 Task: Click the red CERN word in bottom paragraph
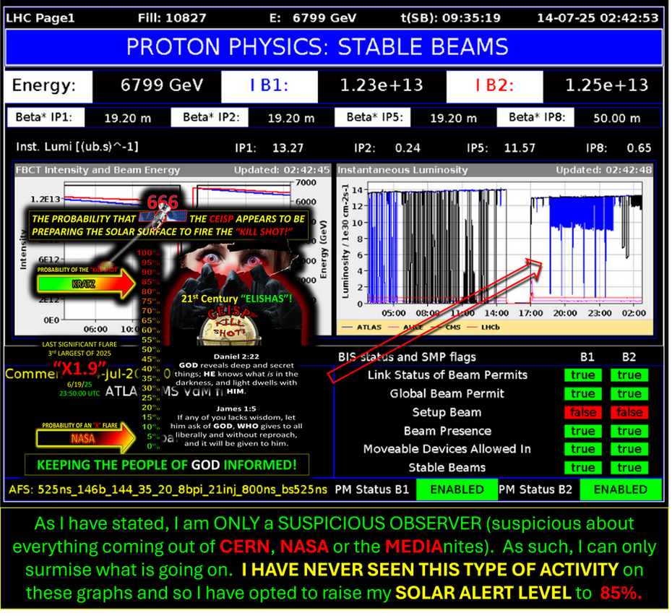tap(245, 547)
